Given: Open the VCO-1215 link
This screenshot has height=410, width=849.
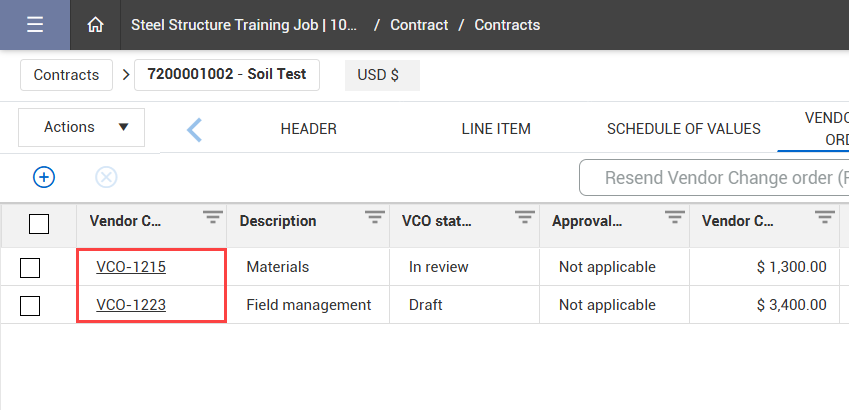Looking at the screenshot, I should [x=131, y=267].
